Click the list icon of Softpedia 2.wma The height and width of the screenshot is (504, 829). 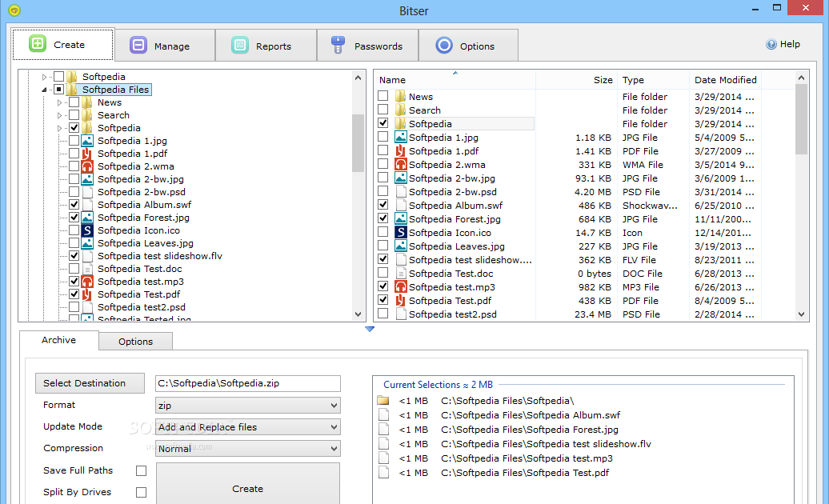click(401, 164)
